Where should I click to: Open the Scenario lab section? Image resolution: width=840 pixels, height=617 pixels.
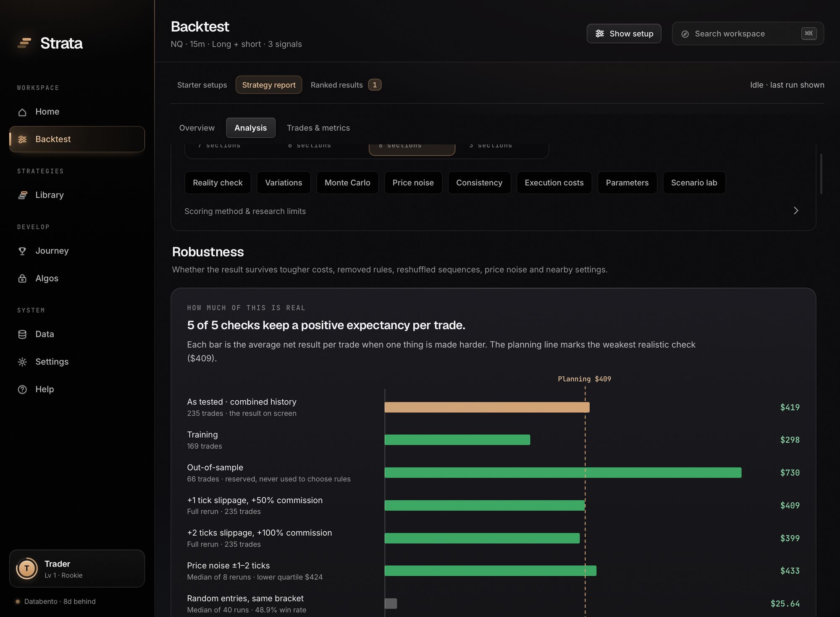[694, 183]
